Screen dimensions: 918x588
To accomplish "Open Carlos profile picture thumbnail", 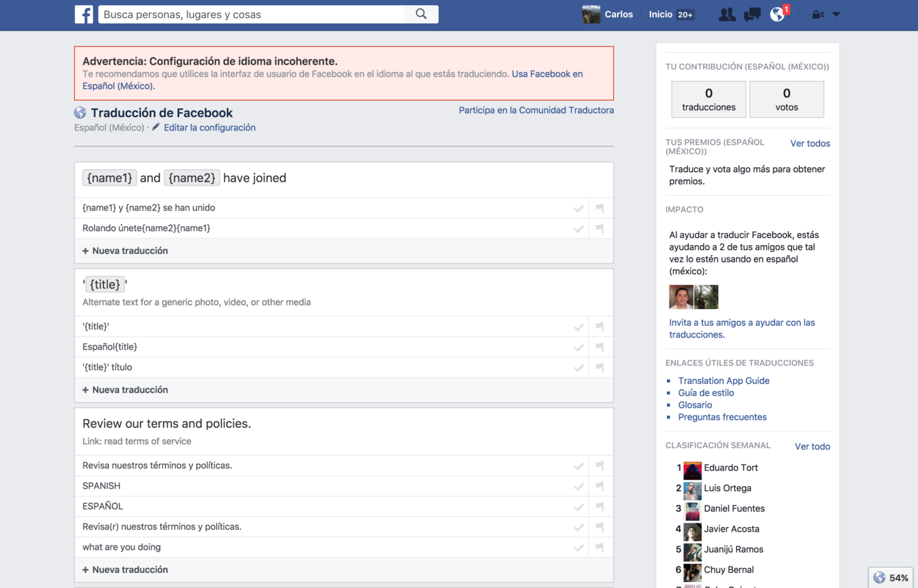I will pos(591,14).
